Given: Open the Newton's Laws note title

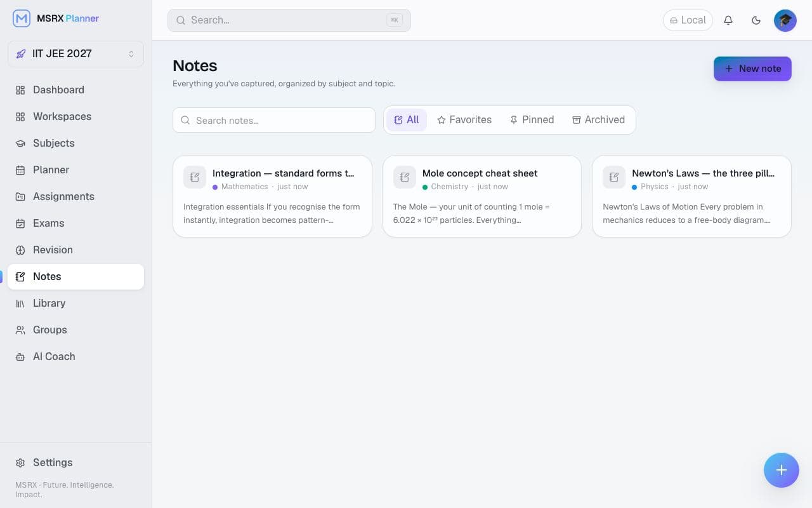Looking at the screenshot, I should coord(703,173).
